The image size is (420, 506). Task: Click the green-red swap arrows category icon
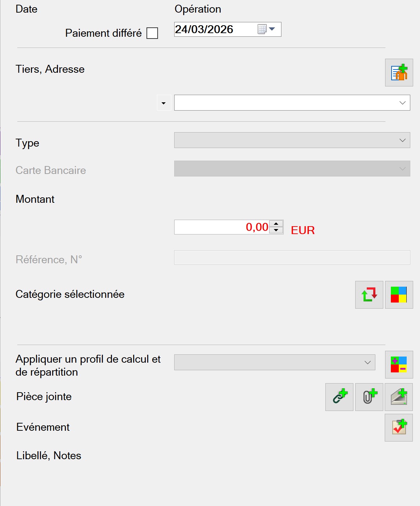pos(369,295)
